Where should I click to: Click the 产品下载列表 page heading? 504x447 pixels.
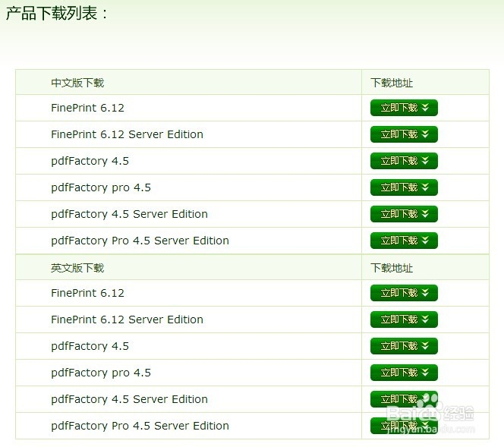pyautogui.click(x=57, y=14)
